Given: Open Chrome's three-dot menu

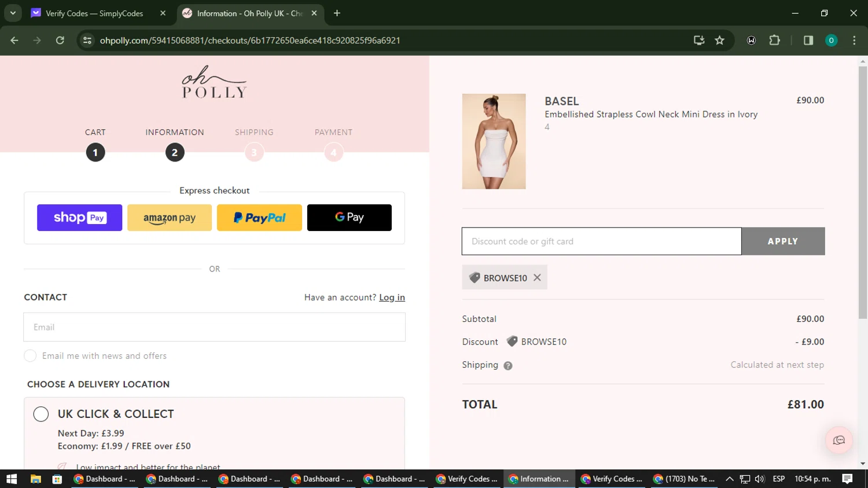Looking at the screenshot, I should [x=854, y=41].
